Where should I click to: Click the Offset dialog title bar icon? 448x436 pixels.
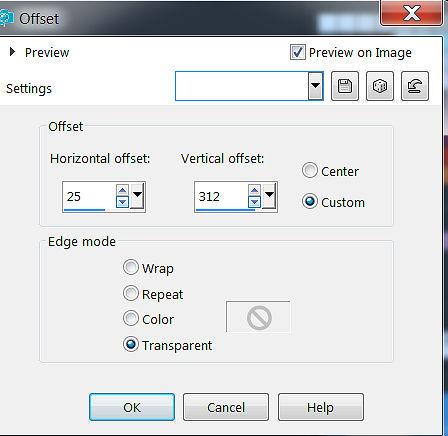tap(6, 18)
